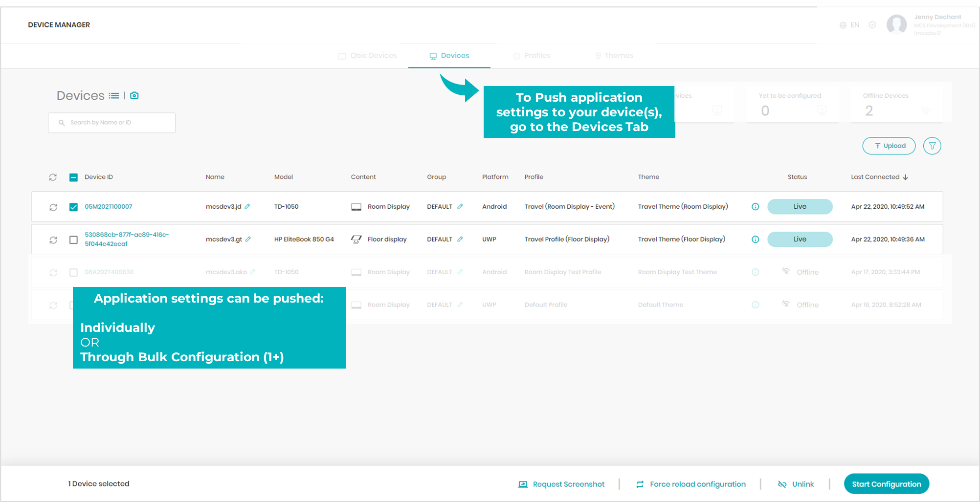Screen dimensions: 980x502
Task: Open the camera screenshot view icon
Action: [x=134, y=95]
